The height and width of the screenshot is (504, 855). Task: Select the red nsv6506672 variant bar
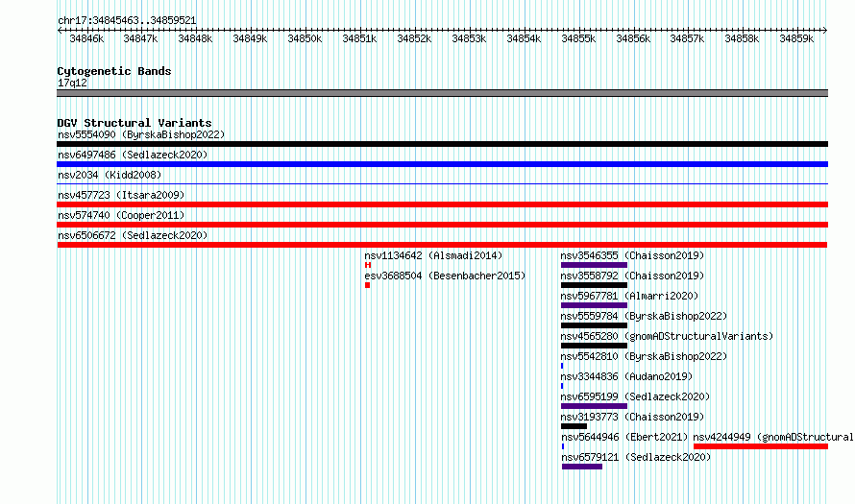point(442,245)
